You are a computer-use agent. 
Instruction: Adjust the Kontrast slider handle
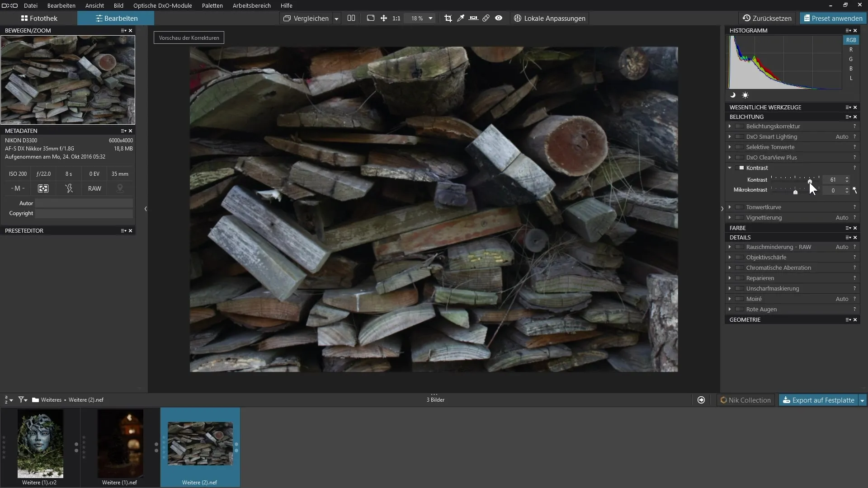click(x=810, y=181)
